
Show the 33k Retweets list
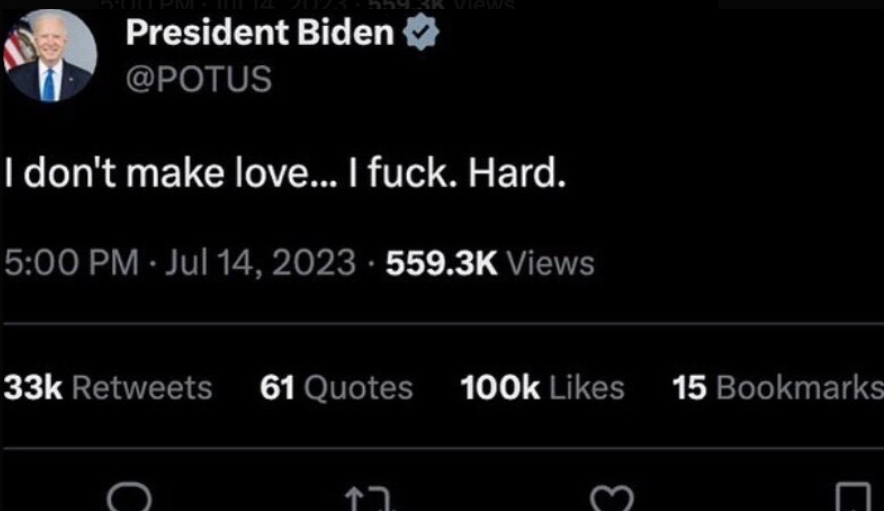[108, 388]
